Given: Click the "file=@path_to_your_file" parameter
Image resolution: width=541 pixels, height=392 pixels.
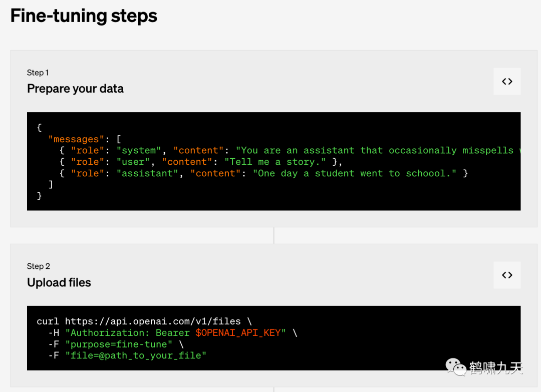Looking at the screenshot, I should [x=136, y=355].
